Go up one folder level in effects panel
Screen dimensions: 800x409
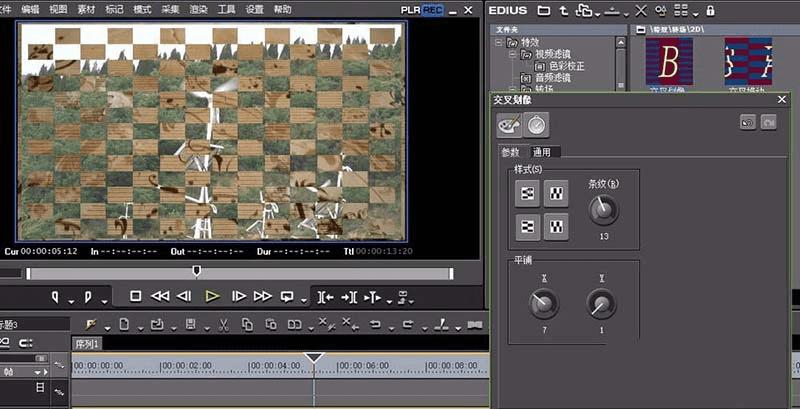(564, 11)
